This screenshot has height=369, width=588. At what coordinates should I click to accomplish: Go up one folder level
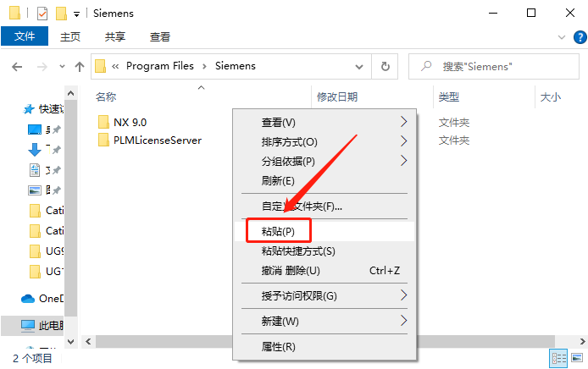tap(79, 67)
